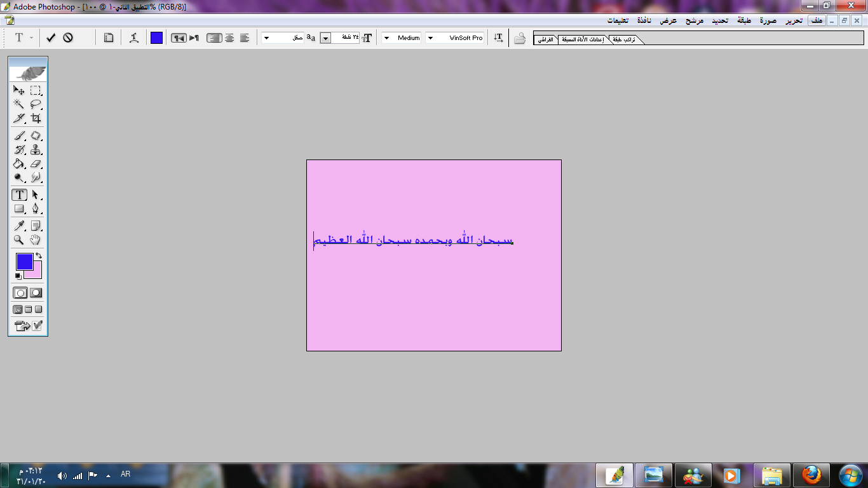Viewport: 868px width, 488px height.
Task: Activate the Zoom magnifier tool
Action: tap(19, 240)
